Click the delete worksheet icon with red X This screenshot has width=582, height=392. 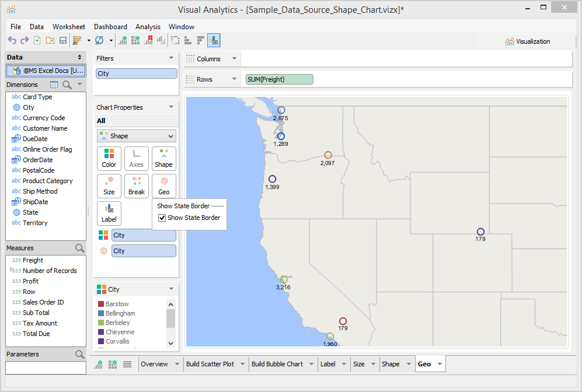(148, 40)
